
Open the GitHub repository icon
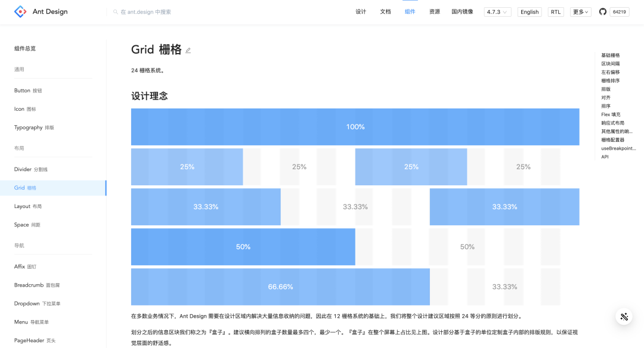coord(602,12)
